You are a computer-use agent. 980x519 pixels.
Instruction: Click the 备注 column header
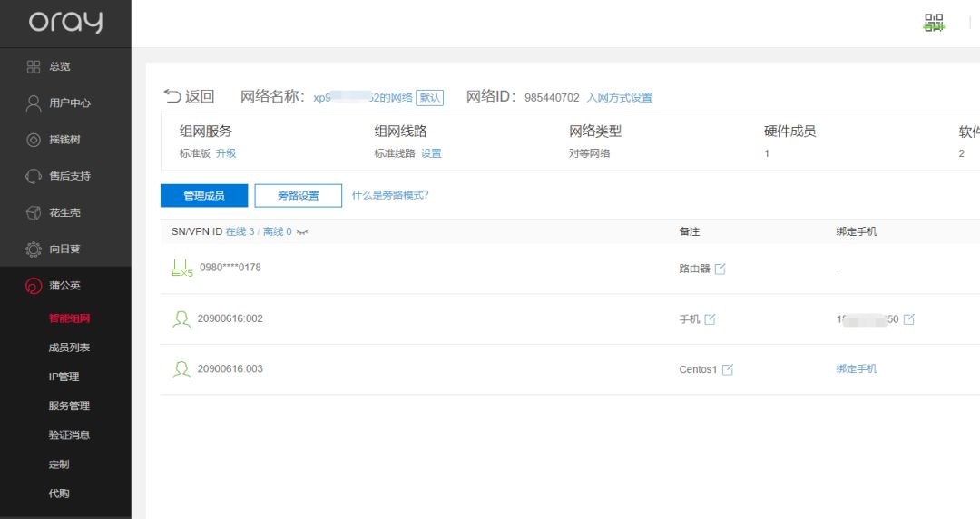[x=690, y=232]
